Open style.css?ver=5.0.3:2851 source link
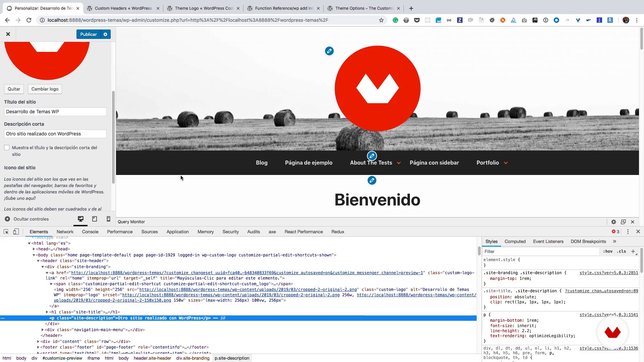The width and height of the screenshot is (644, 362). point(609,273)
